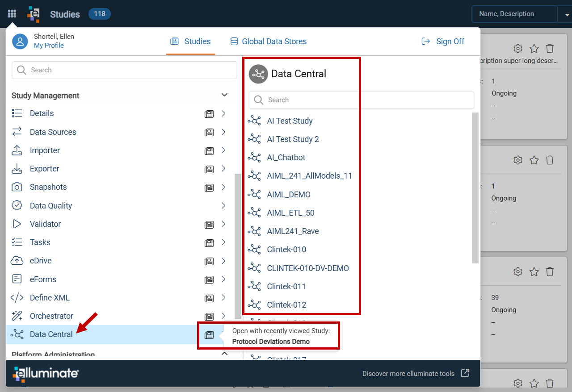Open the My Profile link
The height and width of the screenshot is (392, 572).
pyautogui.click(x=49, y=46)
